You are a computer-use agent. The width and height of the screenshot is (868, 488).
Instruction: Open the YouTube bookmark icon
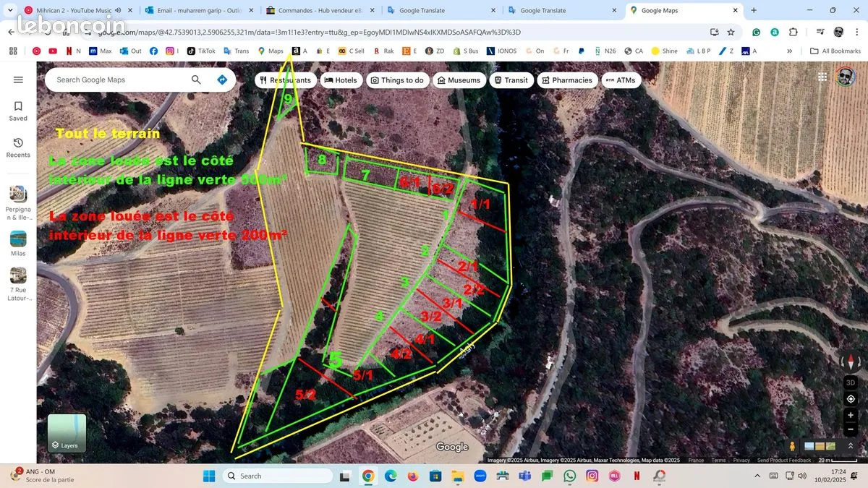click(x=53, y=51)
